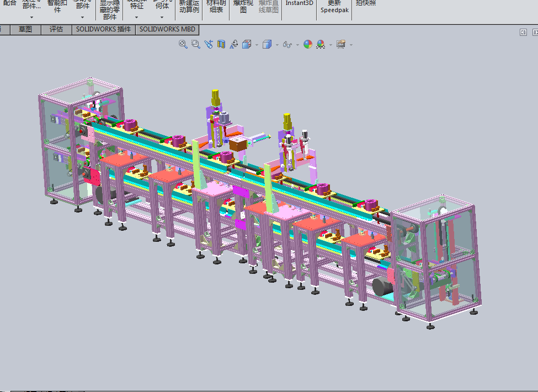Click the 更新 Speedpak button
The image size is (538, 392).
(x=334, y=7)
